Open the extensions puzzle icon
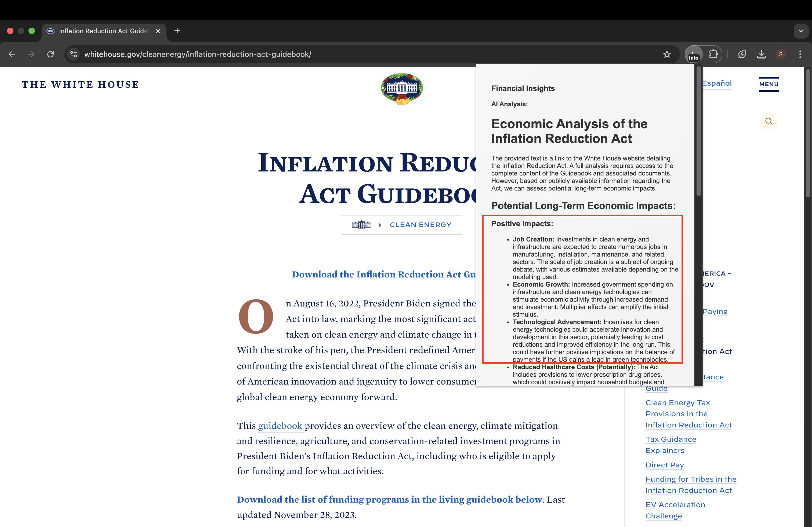 pyautogui.click(x=713, y=54)
